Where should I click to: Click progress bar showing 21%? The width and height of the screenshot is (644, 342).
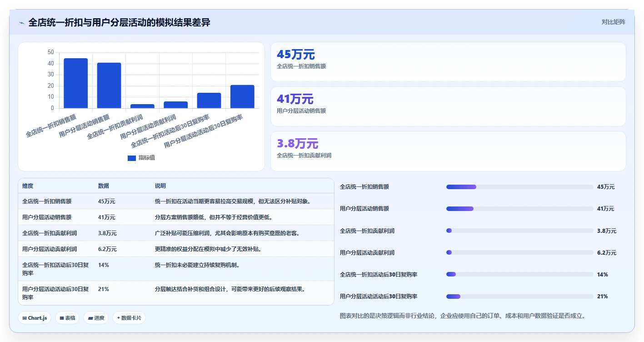[x=520, y=297]
